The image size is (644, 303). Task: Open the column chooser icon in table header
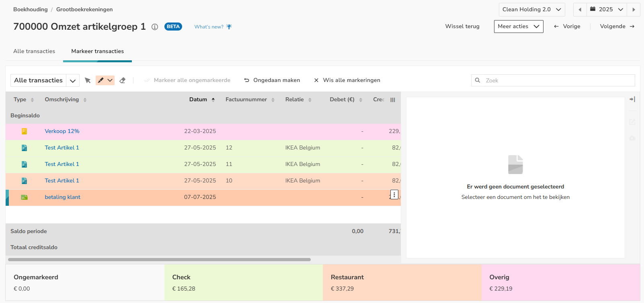point(393,100)
